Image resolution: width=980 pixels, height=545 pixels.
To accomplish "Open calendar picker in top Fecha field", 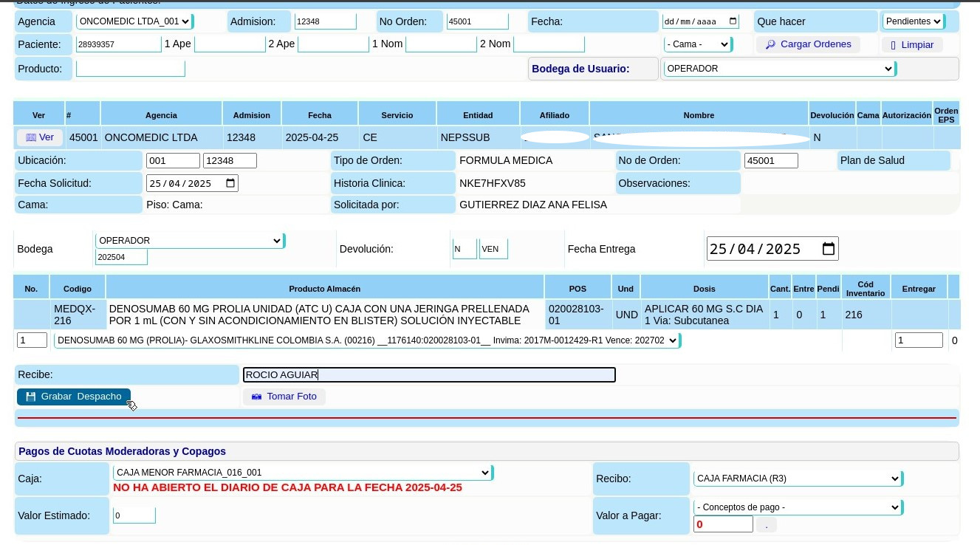I will click(733, 21).
